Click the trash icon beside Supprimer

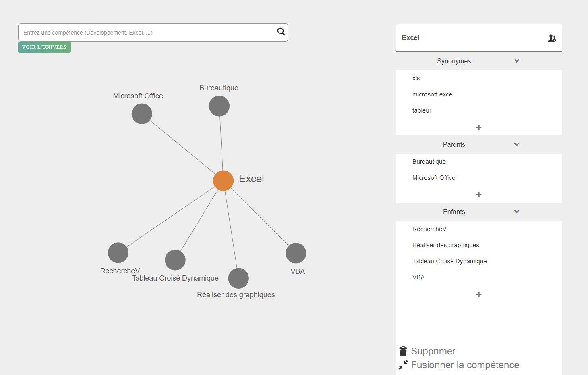403,351
